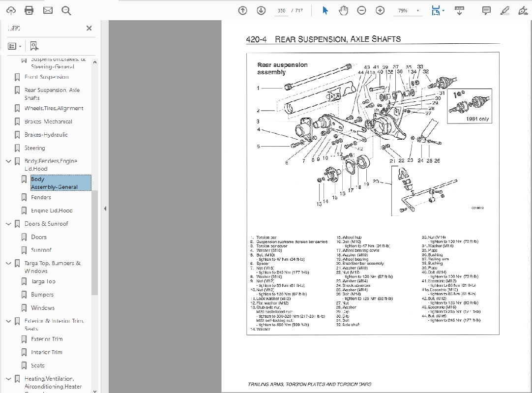532x393 pixels.
Task: Click the bookmark icon beside Interior Trim
Action: pos(24,352)
